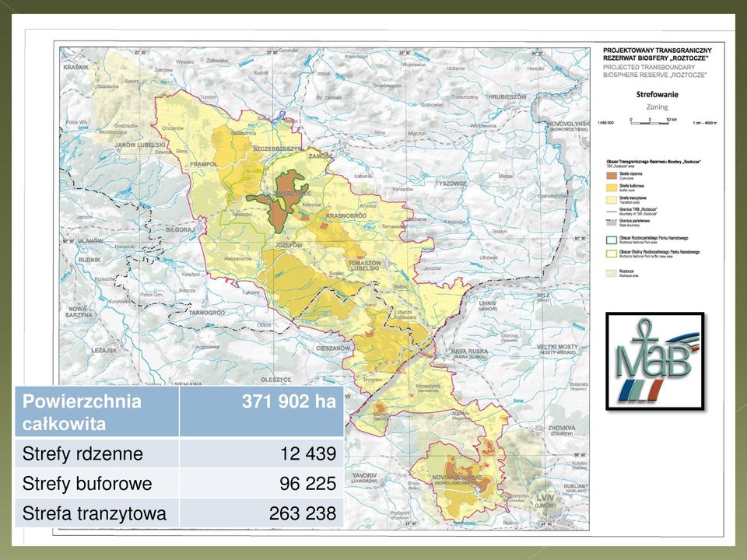Click the 'BIŁGORAJ' map label
The height and width of the screenshot is (560, 747).
coord(180,229)
